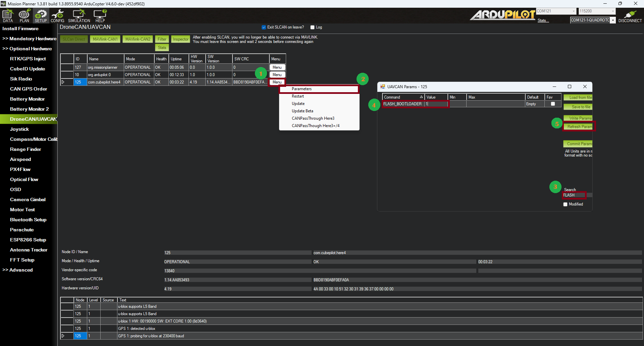The width and height of the screenshot is (644, 346).
Task: Click Write Params button
Action: click(x=578, y=118)
